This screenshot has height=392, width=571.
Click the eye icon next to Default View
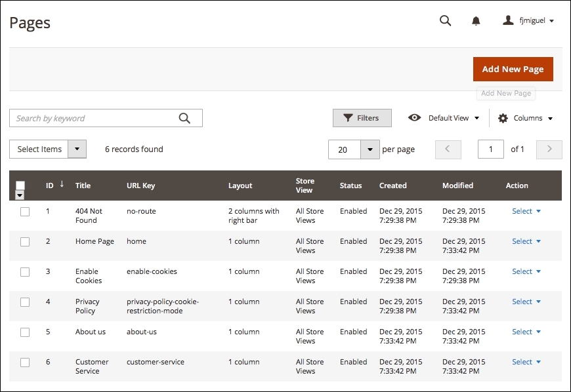(x=414, y=118)
